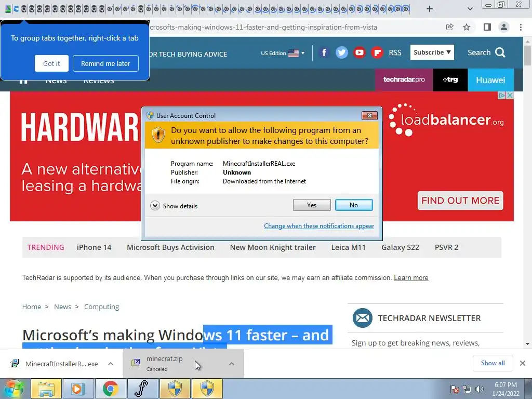Screen dimensions: 532x399
Task: Open TechRadar Facebook page icon
Action: tap(324, 52)
